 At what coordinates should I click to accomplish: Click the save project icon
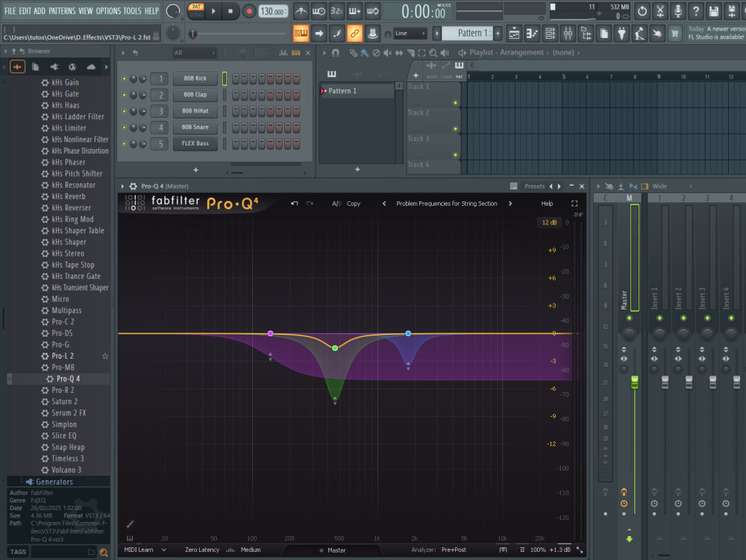click(714, 11)
